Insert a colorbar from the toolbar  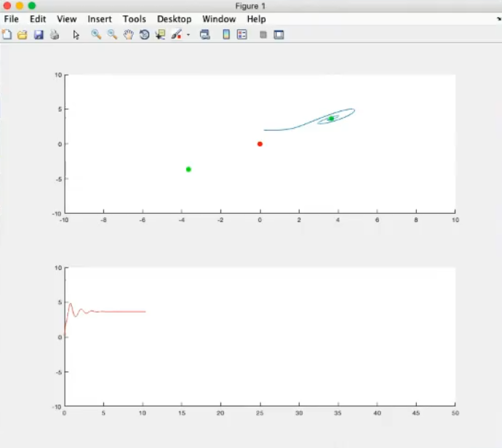(x=226, y=34)
